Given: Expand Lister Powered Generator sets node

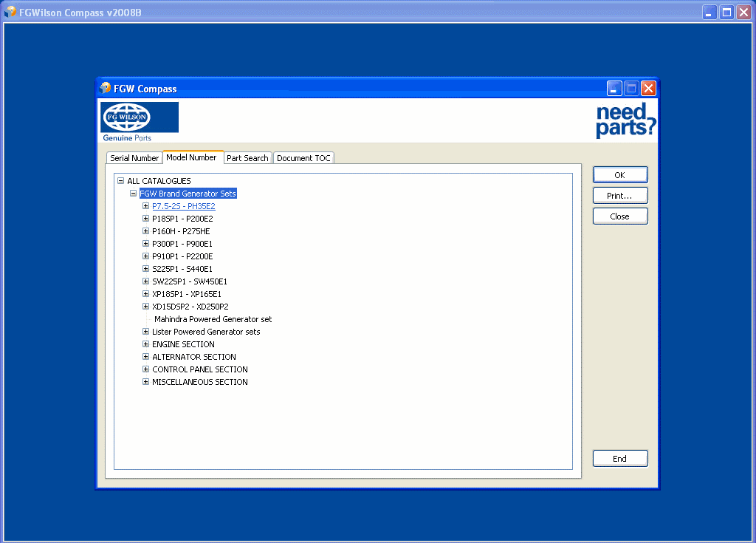Looking at the screenshot, I should tap(145, 332).
